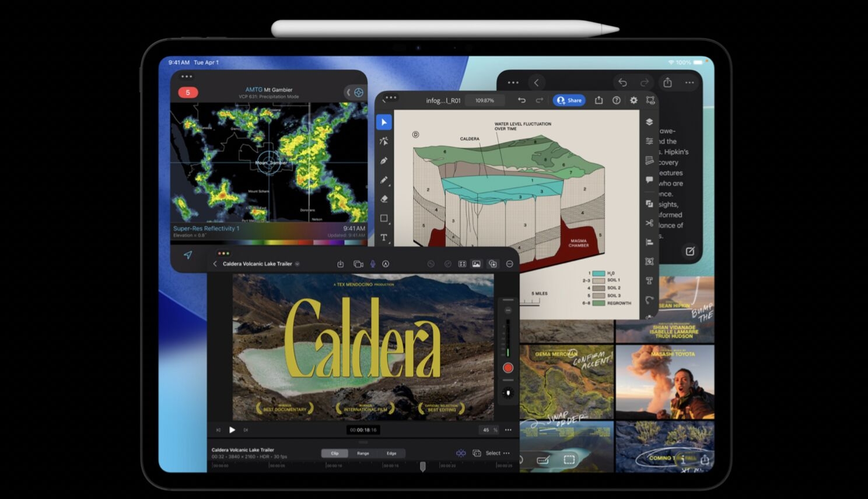Viewport: 868px width, 499px height.
Task: Toggle timeline snapping icon beside Select
Action: coord(461,453)
